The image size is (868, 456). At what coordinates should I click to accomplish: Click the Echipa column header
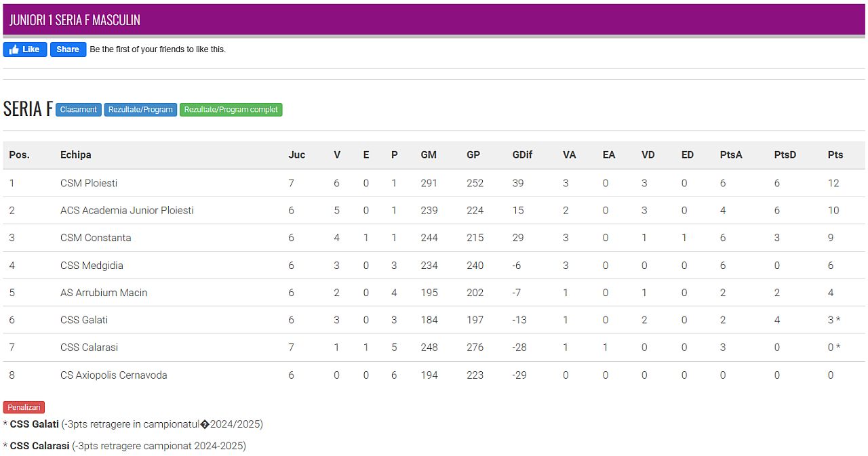coord(75,154)
